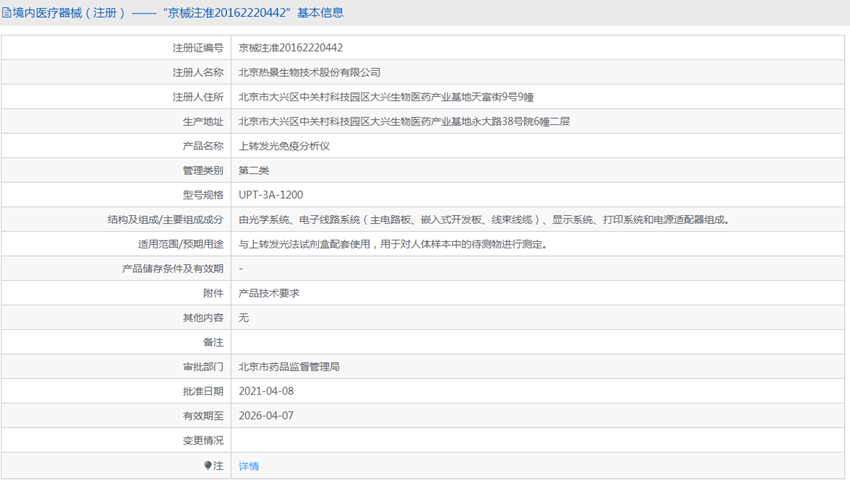Select registration number 京械注准20162220442 value

pyautogui.click(x=291, y=48)
